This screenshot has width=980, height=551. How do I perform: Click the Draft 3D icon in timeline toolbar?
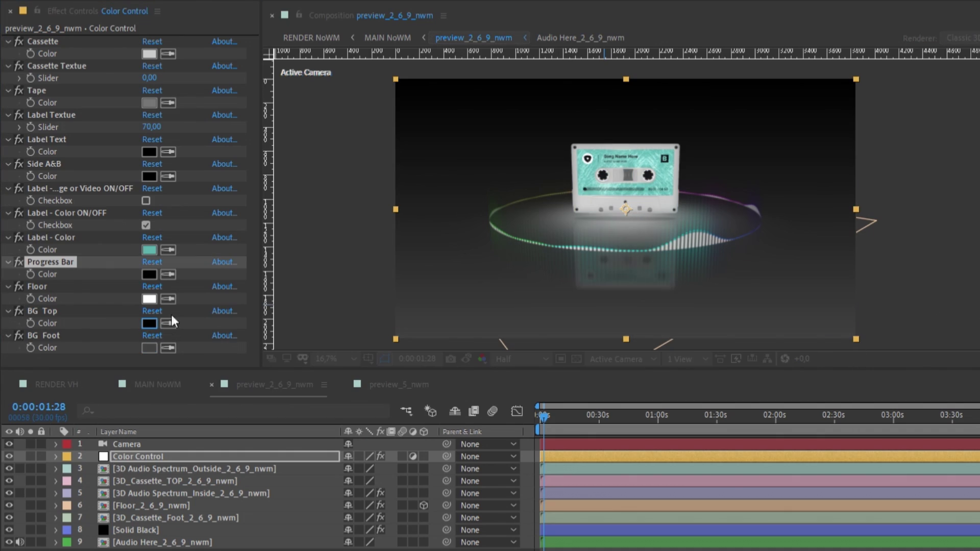pos(430,411)
